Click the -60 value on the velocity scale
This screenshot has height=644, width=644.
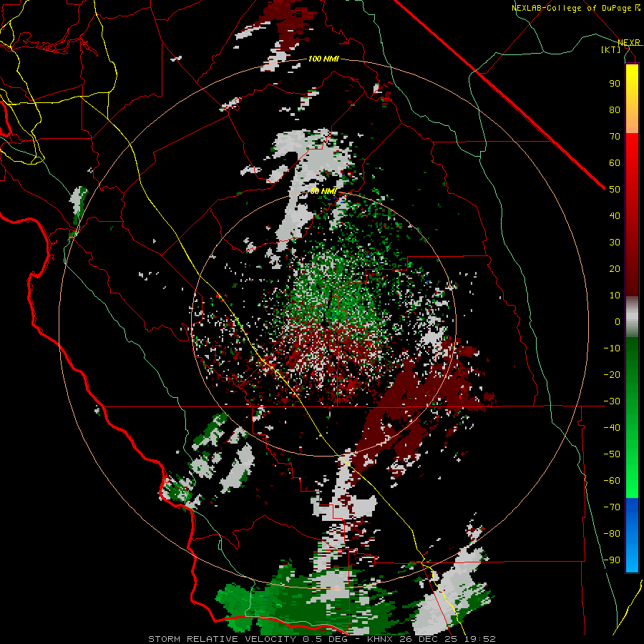point(612,481)
